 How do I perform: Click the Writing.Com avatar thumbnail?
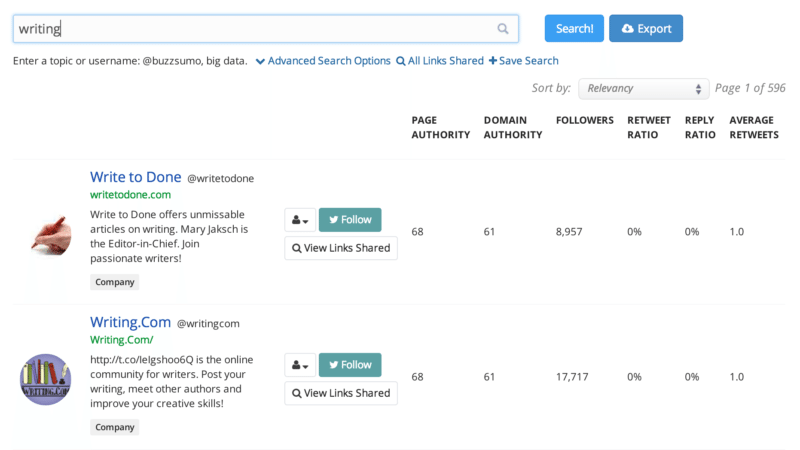tap(45, 380)
